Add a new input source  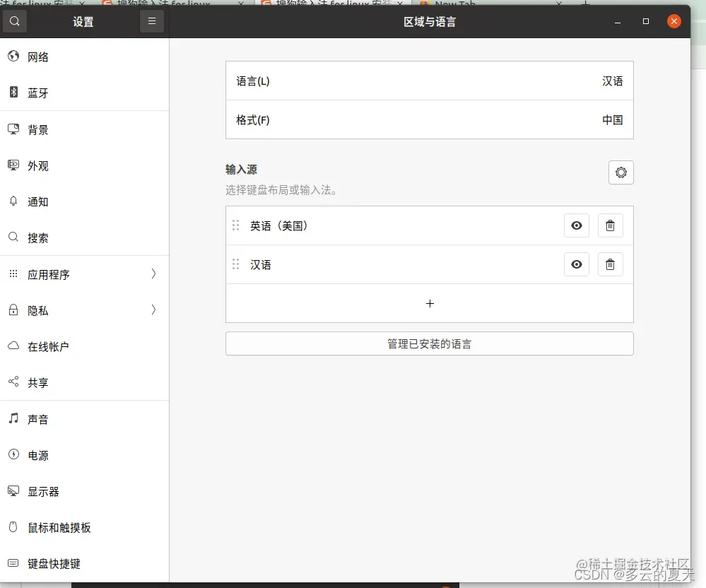coord(430,303)
